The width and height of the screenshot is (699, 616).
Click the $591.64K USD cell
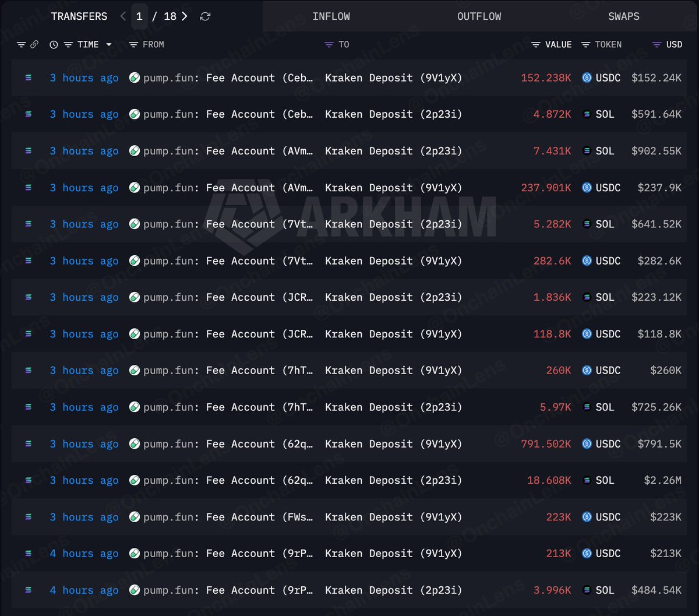pos(656,114)
